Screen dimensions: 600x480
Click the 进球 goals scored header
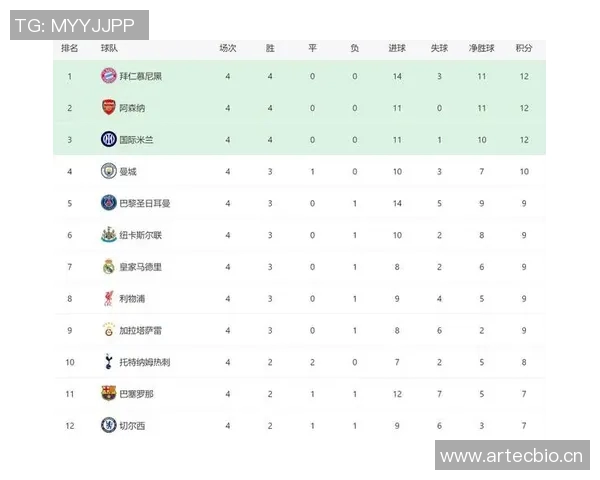[397, 47]
